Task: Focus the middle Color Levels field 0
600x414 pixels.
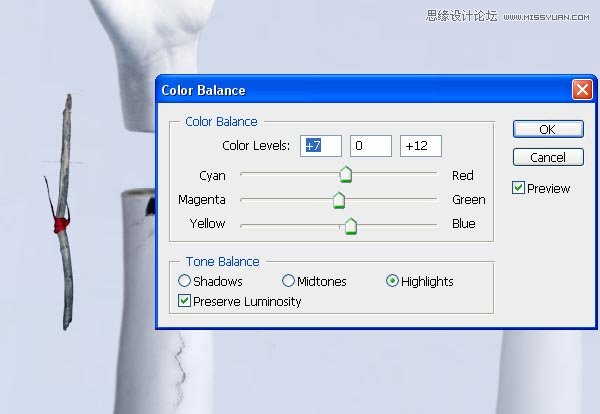Action: (x=371, y=146)
